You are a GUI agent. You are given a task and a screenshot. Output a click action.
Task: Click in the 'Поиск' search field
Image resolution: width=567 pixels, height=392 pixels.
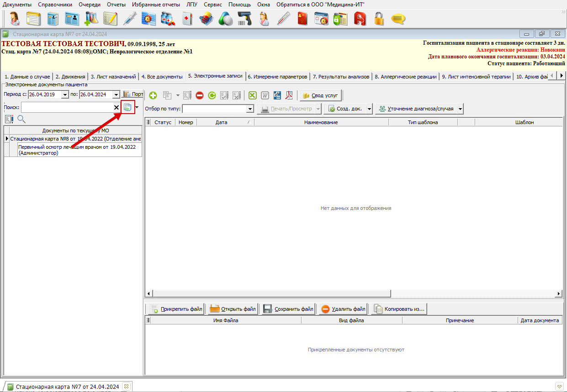click(x=66, y=107)
